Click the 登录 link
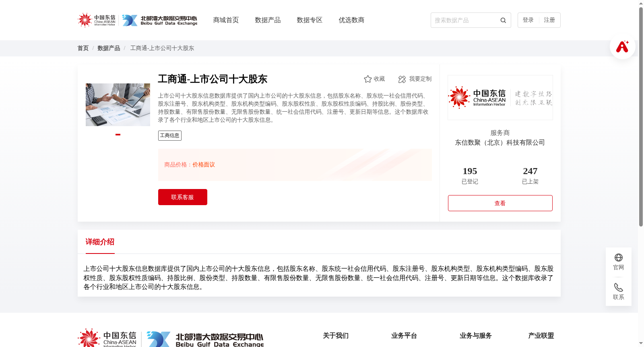 (528, 20)
